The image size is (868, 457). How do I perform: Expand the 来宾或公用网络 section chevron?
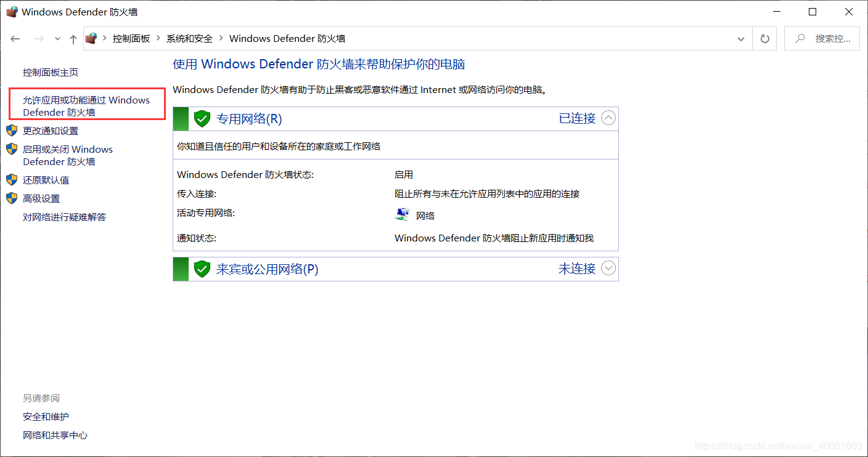tap(608, 268)
